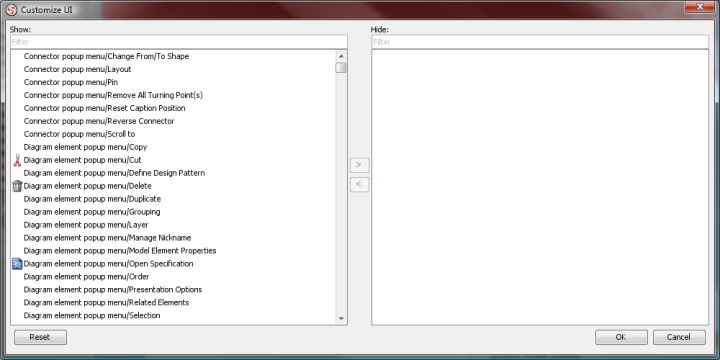Click the trash can icon beside Delete entry
The image size is (720, 360).
coord(17,186)
